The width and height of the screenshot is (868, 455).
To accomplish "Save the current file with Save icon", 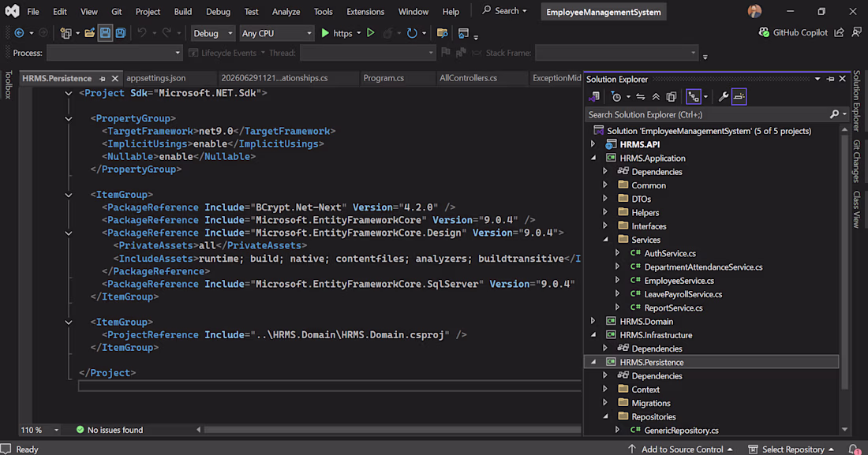I will pyautogui.click(x=105, y=33).
